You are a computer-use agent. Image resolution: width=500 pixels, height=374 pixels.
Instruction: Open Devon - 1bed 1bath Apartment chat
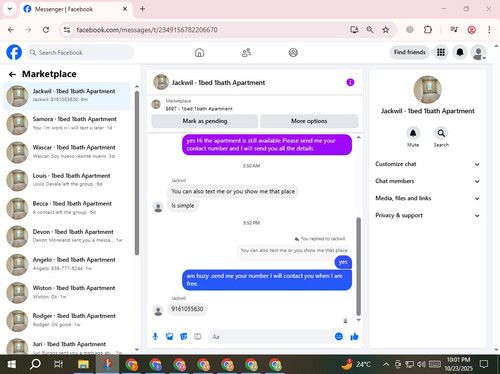click(x=67, y=236)
